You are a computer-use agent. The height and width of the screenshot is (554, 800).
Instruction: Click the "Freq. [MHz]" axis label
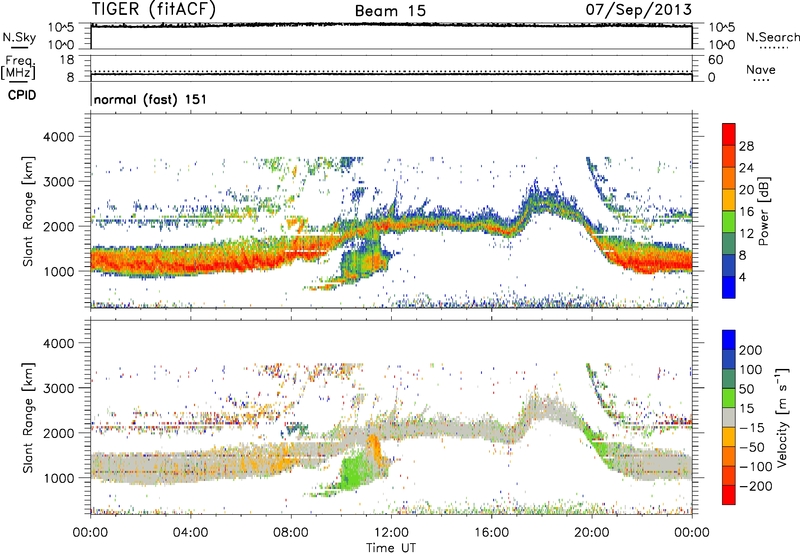point(19,68)
